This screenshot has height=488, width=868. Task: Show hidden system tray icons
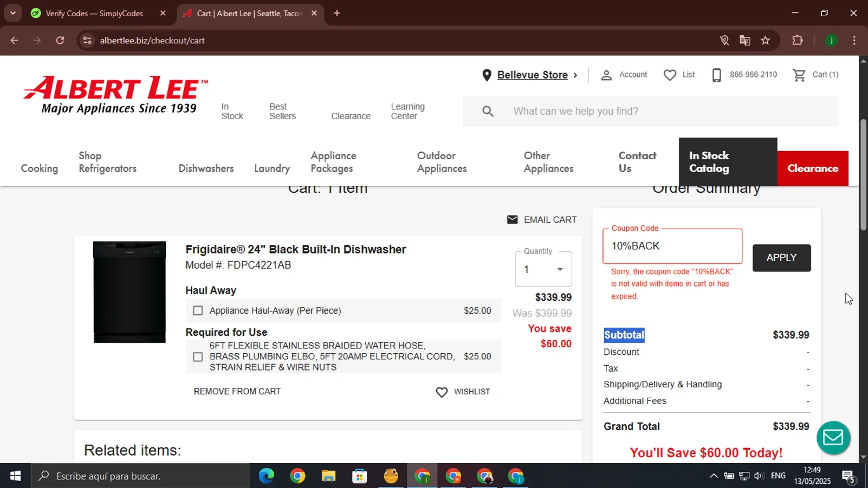pos(713,476)
